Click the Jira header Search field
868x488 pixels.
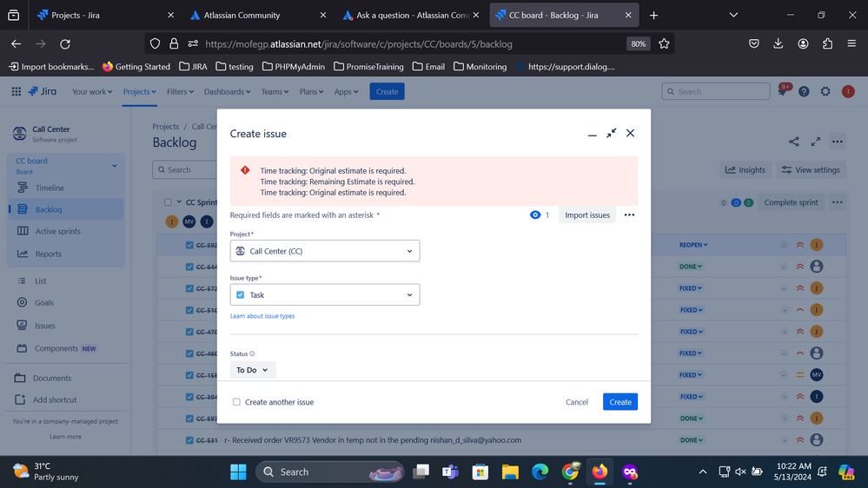point(715,92)
